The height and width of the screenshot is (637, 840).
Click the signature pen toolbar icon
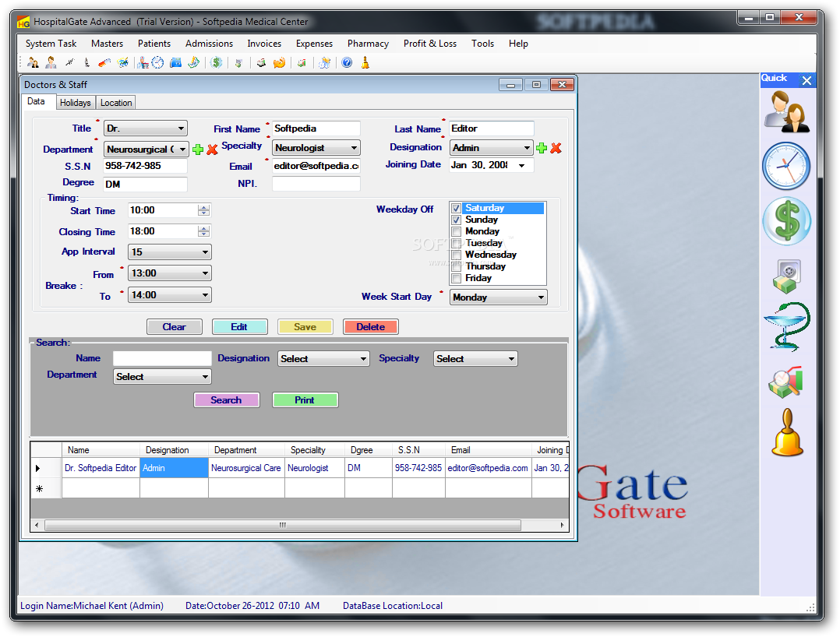(x=70, y=62)
